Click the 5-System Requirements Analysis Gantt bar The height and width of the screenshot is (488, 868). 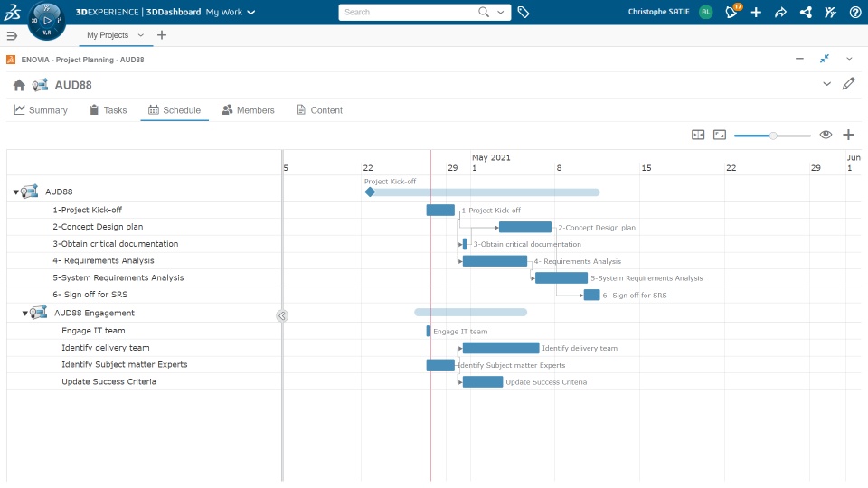(561, 277)
